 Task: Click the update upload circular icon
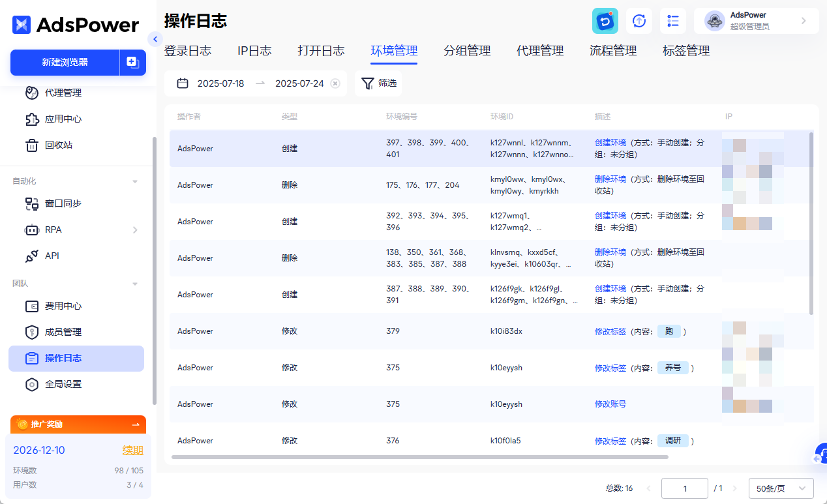click(x=639, y=21)
